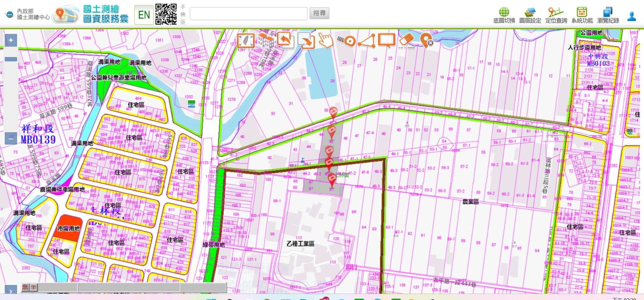This screenshot has height=300, width=644.
Task: Pick the eraser tool to clear drawings
Action: (407, 41)
